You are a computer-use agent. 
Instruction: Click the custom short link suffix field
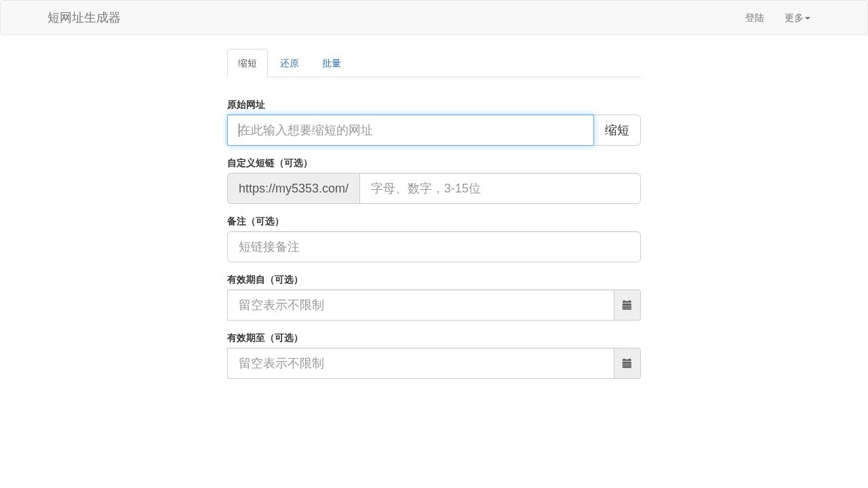click(500, 188)
